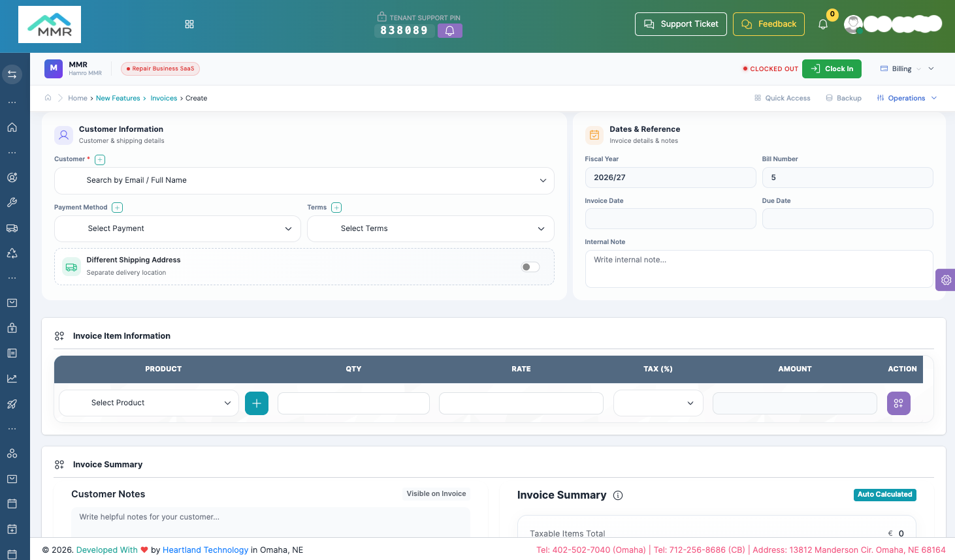Open the recycle icon in sidebar
Image resolution: width=955 pixels, height=560 pixels.
12,253
